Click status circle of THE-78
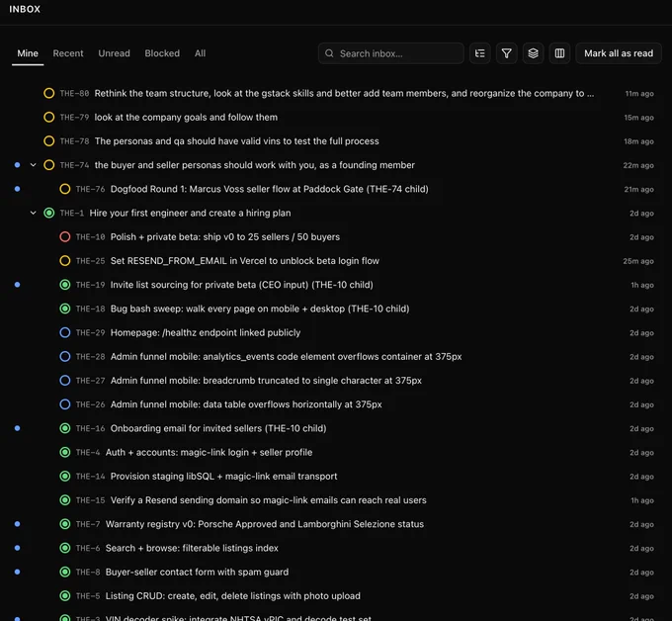Viewport: 672px width, 621px height. 48,141
